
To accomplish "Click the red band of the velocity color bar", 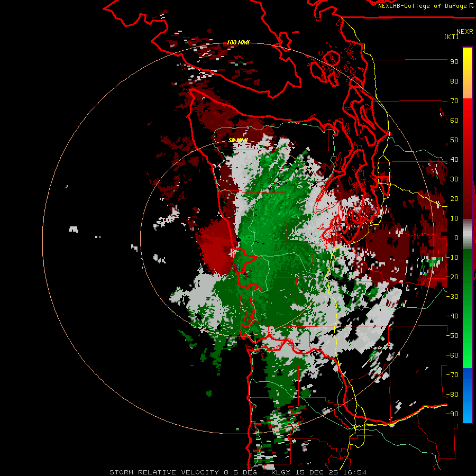I will 467,159.
